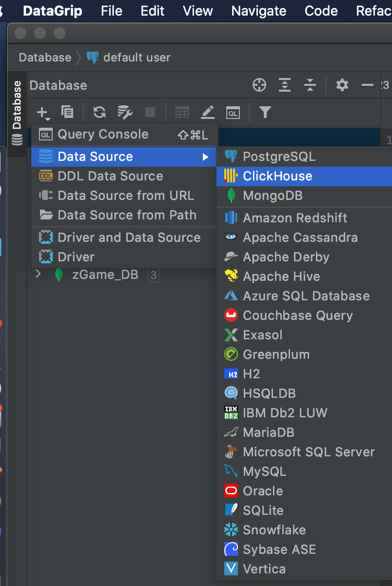Open the Navigate menu in menu bar
The image size is (392, 586).
pos(259,11)
